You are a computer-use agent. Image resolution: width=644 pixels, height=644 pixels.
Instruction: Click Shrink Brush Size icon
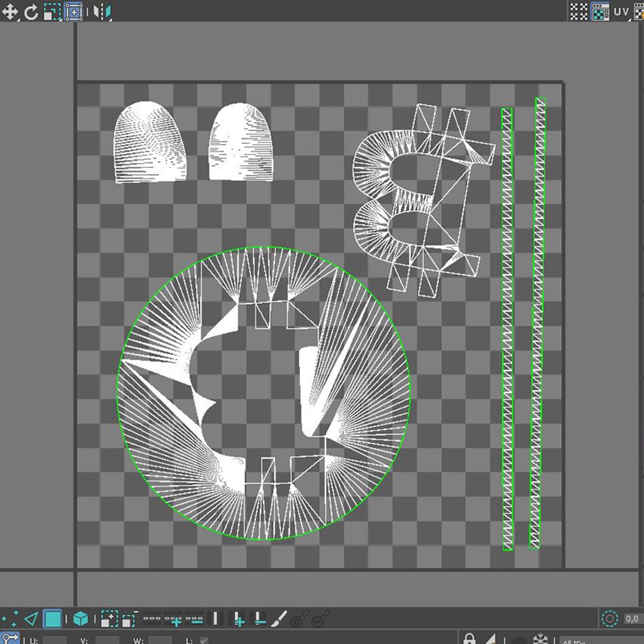321,619
